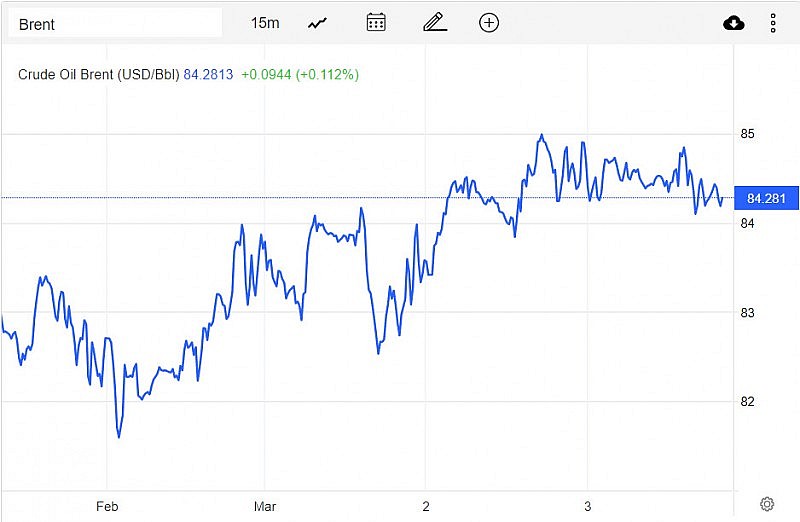This screenshot has height=522, width=800.
Task: Click the 82 price level on the axis
Action: click(747, 402)
